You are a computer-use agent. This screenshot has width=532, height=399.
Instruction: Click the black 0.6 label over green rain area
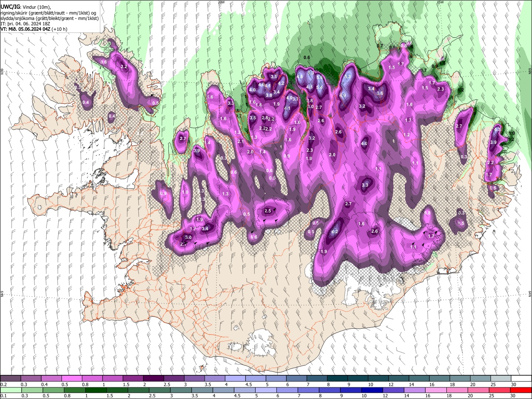coord(307,57)
